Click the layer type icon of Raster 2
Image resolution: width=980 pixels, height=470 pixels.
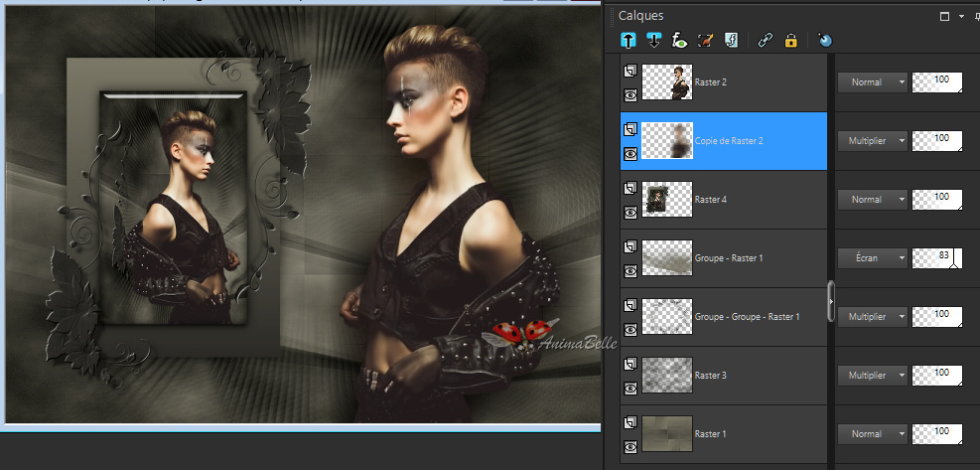coord(630,71)
